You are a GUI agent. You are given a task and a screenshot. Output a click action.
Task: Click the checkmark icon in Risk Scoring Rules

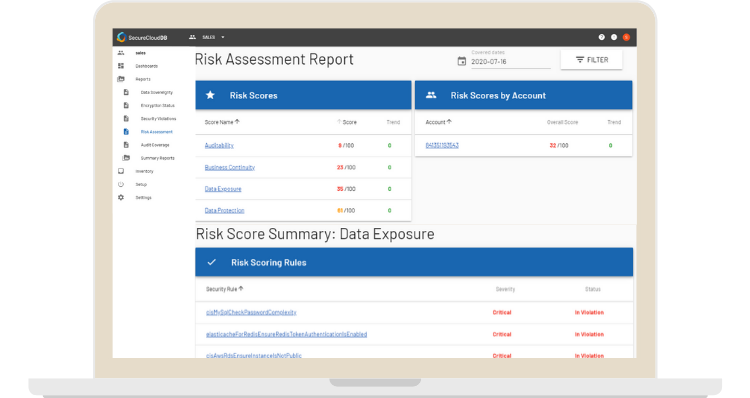click(x=211, y=262)
